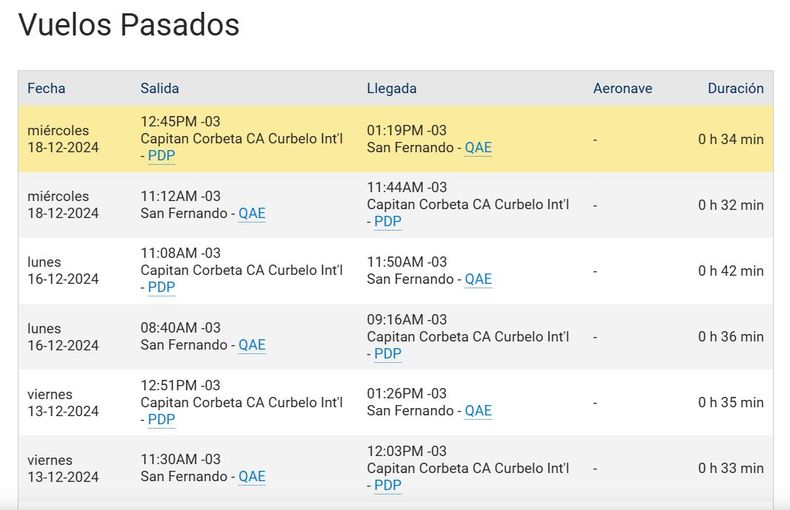
Task: Open PDP link for 11:08AM departure
Action: pyautogui.click(x=161, y=288)
